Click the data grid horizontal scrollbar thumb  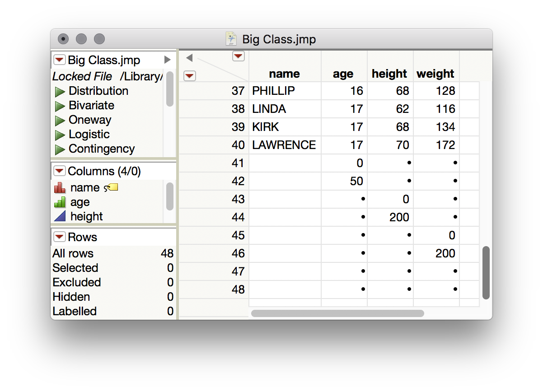point(337,313)
